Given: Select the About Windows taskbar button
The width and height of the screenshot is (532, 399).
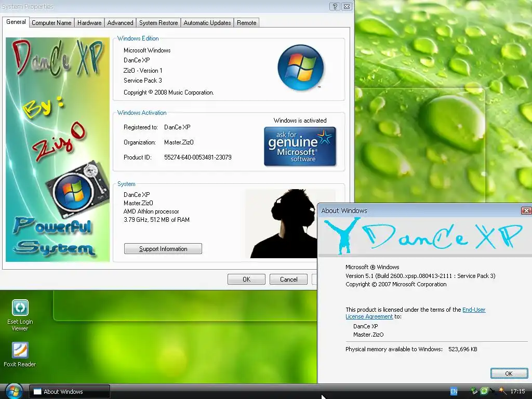Looking at the screenshot, I should point(70,392).
